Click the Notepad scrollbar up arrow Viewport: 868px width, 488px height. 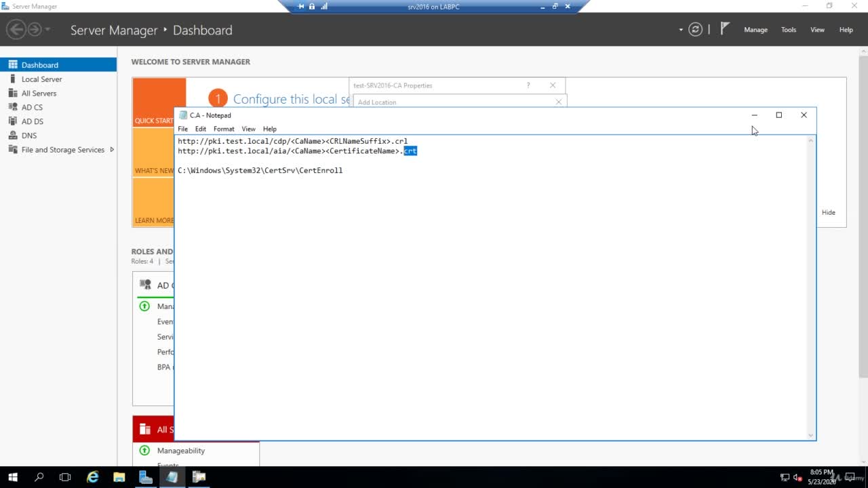point(810,140)
